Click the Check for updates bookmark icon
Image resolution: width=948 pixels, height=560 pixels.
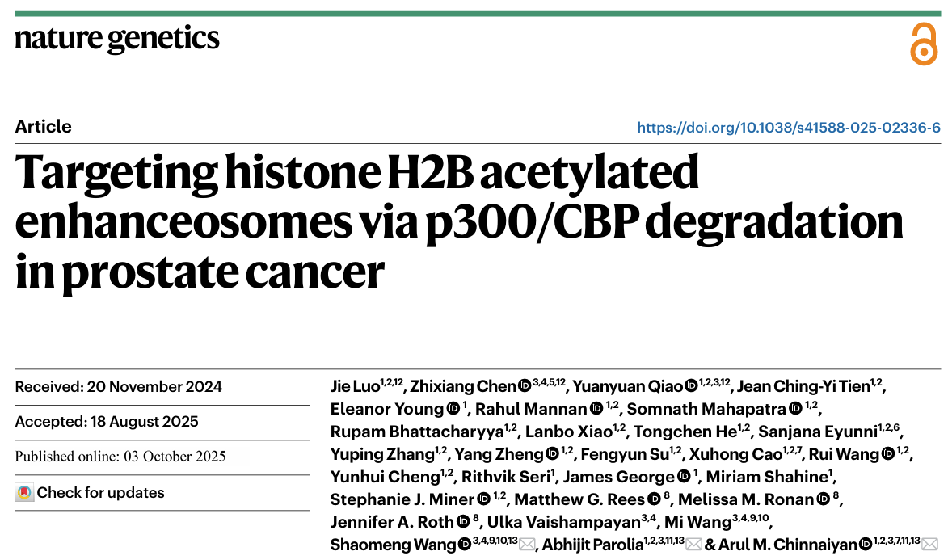25,492
